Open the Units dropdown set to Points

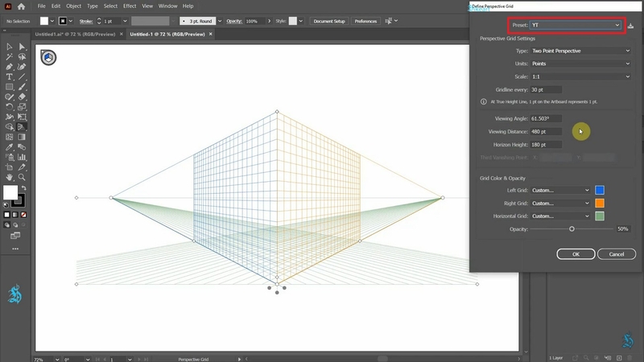tap(591, 64)
